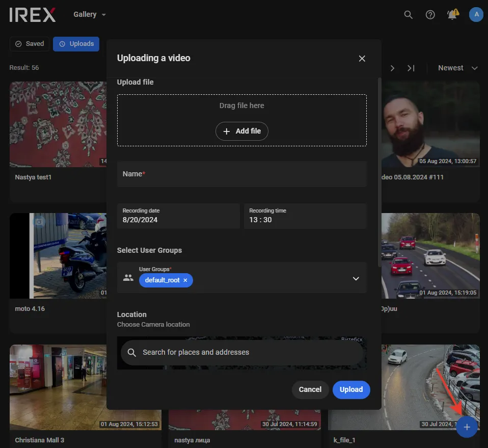Screen dimensions: 488x448
Task: Click the Recording date field
Action: coord(178,216)
